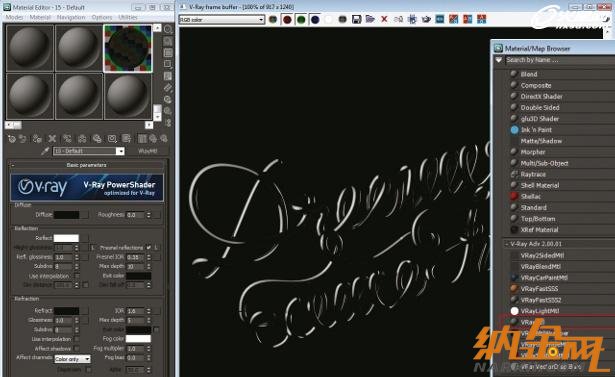Viewport: 615px width, 377px height.
Task: Load image using folder icon in frame buffer
Action: click(370, 19)
